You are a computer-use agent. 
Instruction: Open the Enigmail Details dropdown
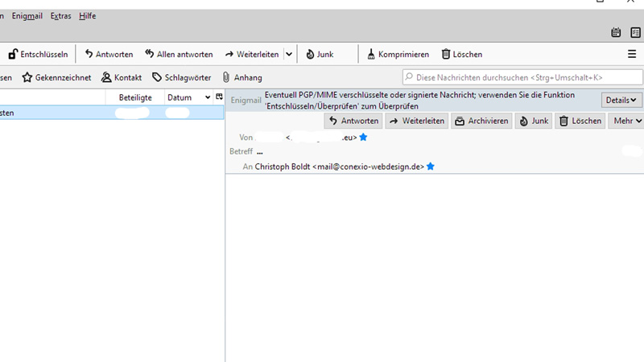(x=621, y=100)
